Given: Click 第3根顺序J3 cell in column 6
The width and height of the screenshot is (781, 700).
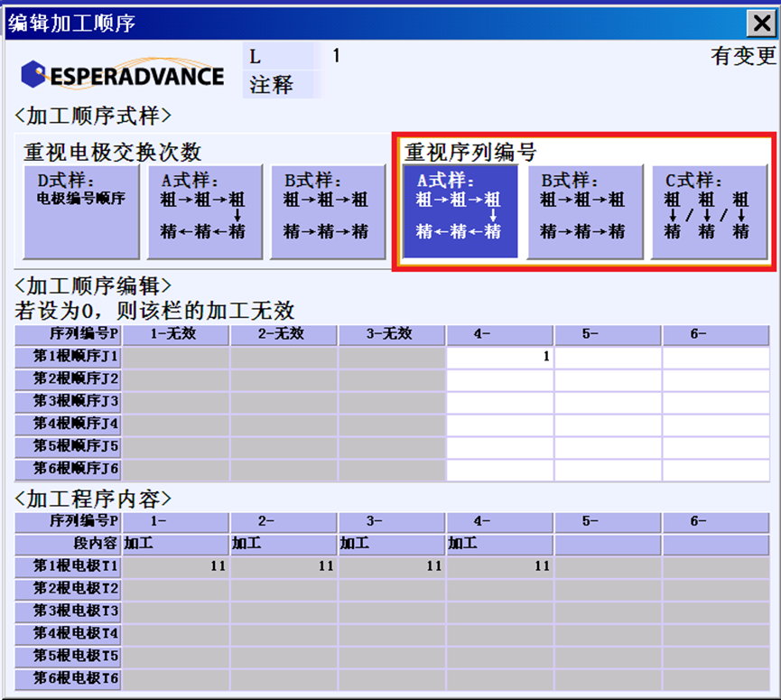Looking at the screenshot, I should 715,402.
